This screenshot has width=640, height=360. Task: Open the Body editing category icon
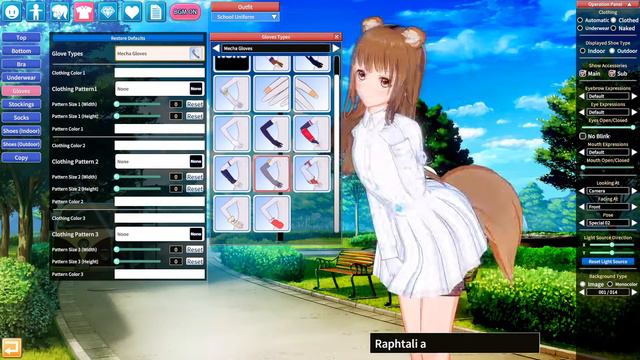(x=36, y=12)
